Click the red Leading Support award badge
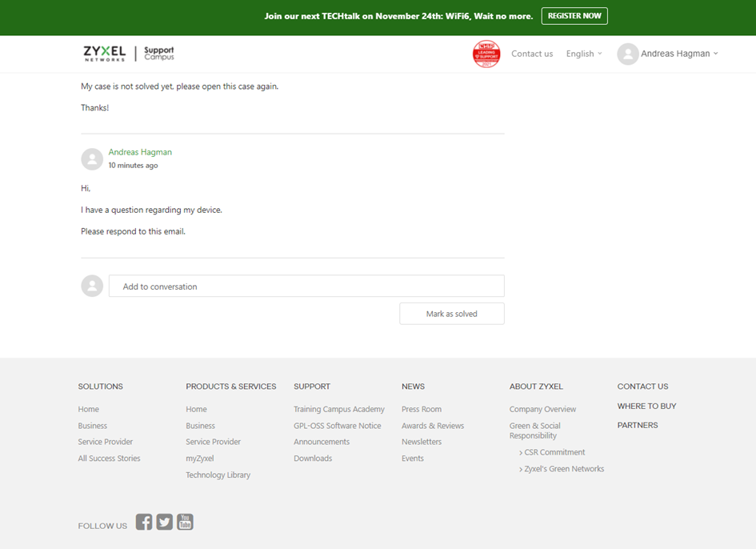Image resolution: width=756 pixels, height=549 pixels. coord(486,54)
